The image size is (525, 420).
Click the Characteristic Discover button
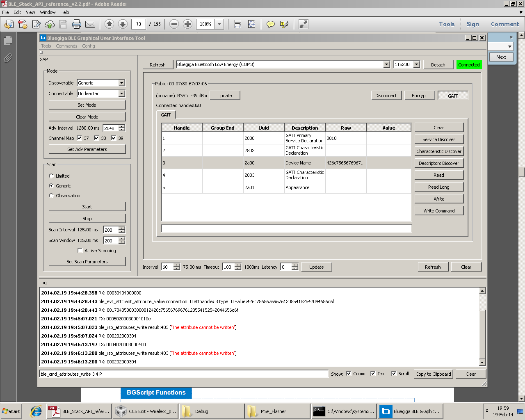(439, 151)
